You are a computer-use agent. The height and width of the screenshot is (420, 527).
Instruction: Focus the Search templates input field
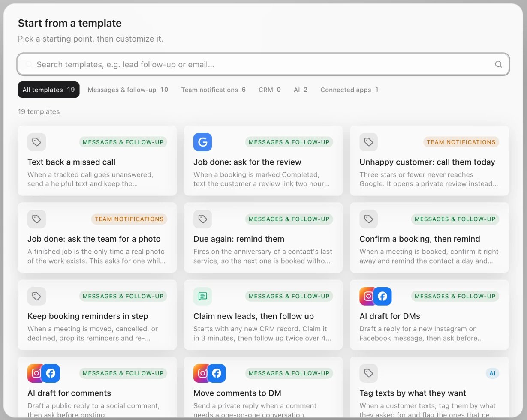[x=263, y=64]
